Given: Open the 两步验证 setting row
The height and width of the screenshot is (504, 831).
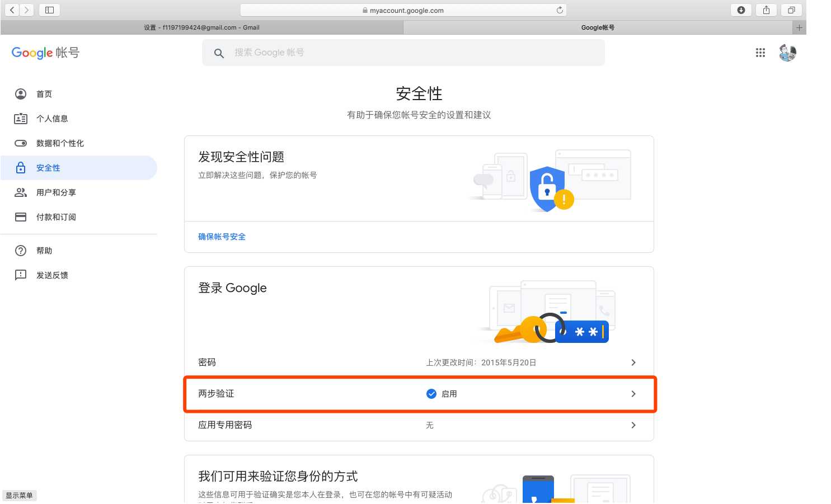Looking at the screenshot, I should pyautogui.click(x=419, y=394).
